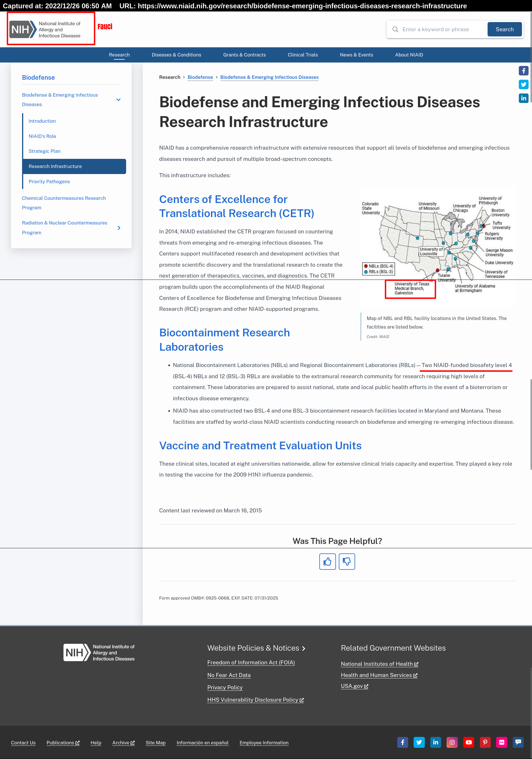Open HHS Vulnerability Disclosure Policy link

point(255,699)
